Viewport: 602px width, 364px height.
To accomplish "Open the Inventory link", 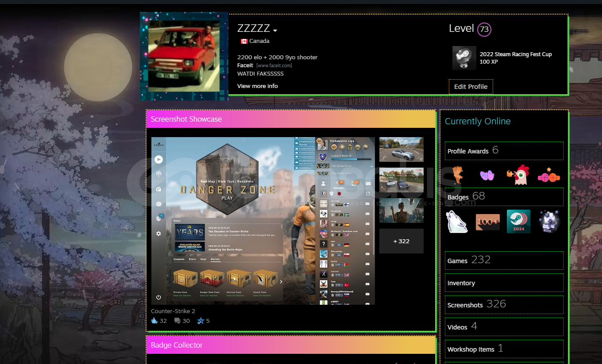I will click(x=504, y=283).
